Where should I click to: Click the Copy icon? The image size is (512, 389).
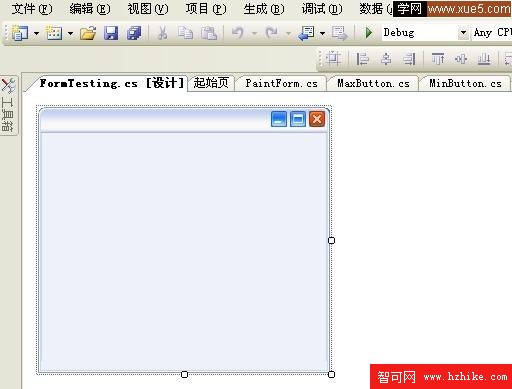coord(185,33)
